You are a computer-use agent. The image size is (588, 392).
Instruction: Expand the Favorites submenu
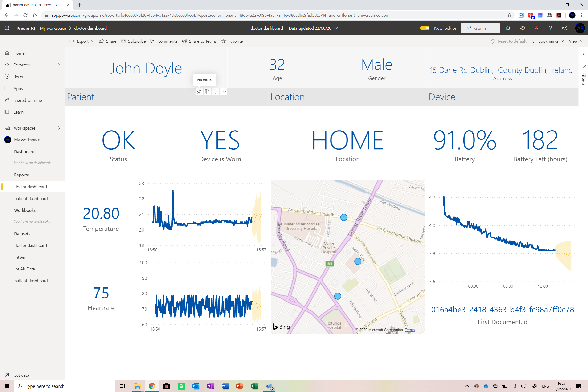(59, 65)
